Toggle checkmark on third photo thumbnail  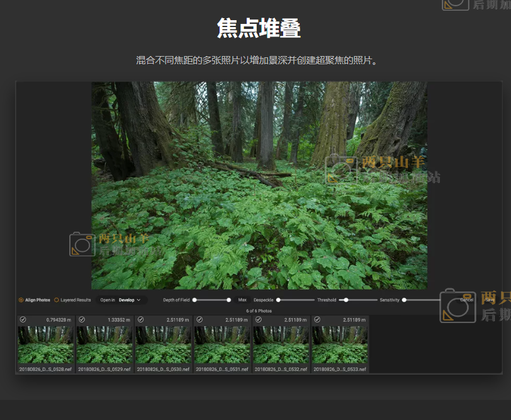point(140,320)
